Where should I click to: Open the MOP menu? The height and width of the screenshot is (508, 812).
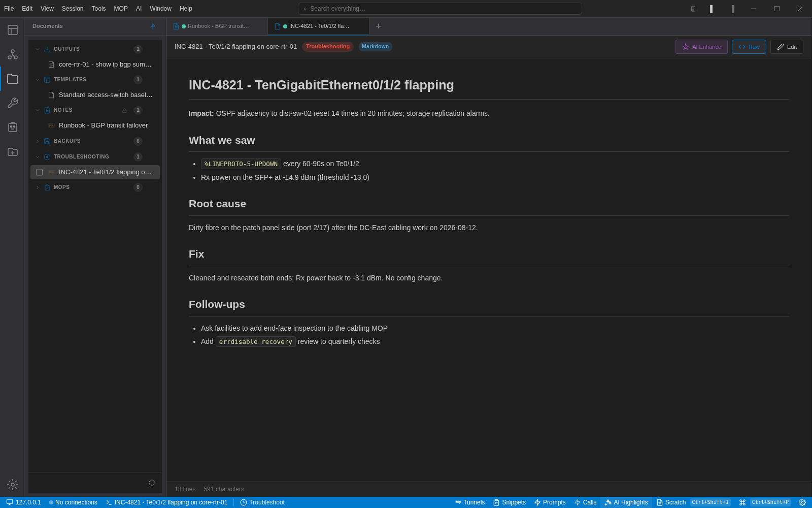coord(121,9)
